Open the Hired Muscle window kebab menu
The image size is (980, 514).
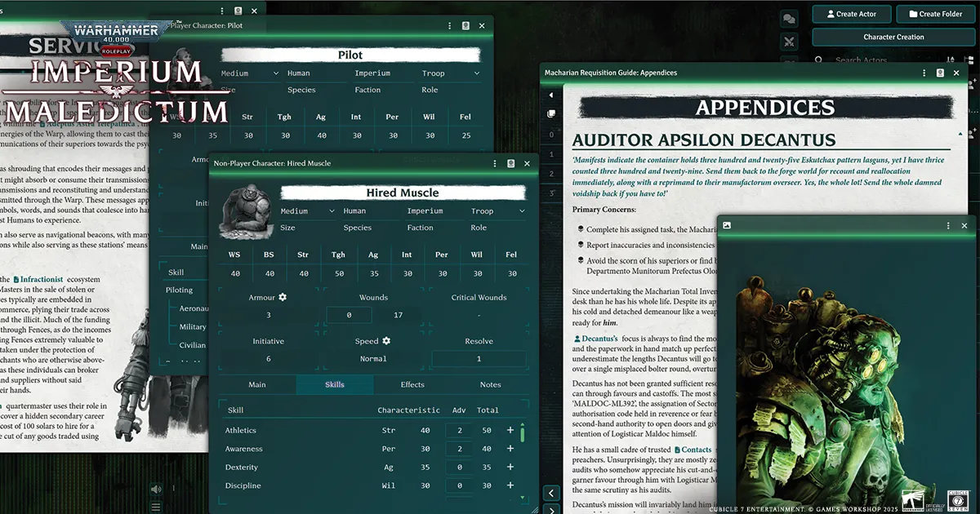coord(495,163)
